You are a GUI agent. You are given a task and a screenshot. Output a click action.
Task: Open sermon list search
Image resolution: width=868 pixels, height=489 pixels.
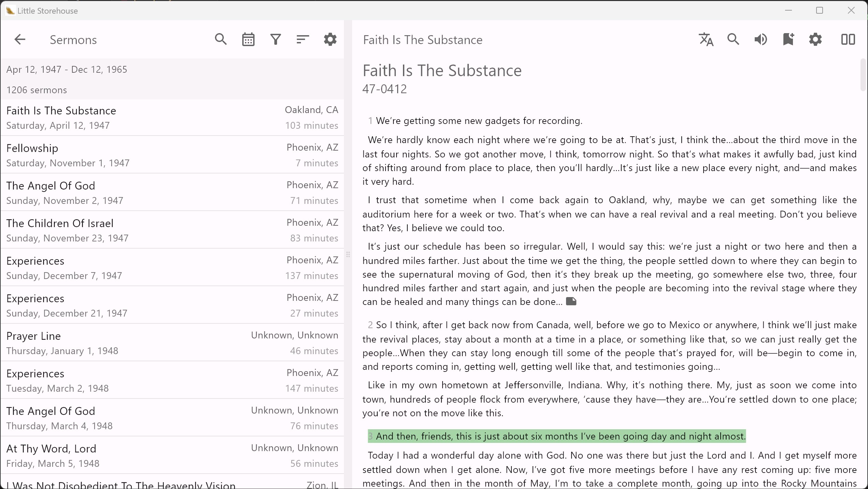coord(221,40)
